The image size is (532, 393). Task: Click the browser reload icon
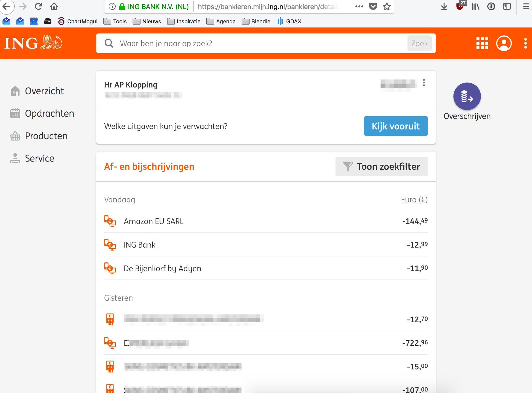(x=38, y=6)
